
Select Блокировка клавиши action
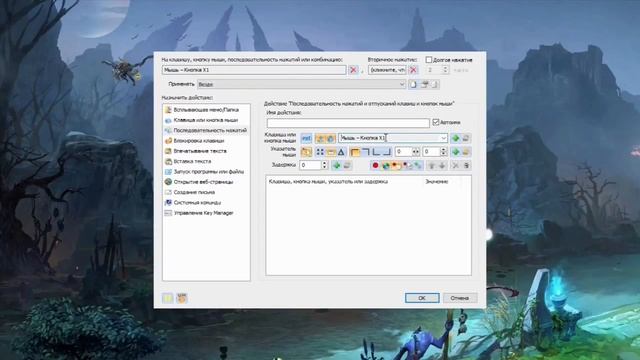[206, 141]
